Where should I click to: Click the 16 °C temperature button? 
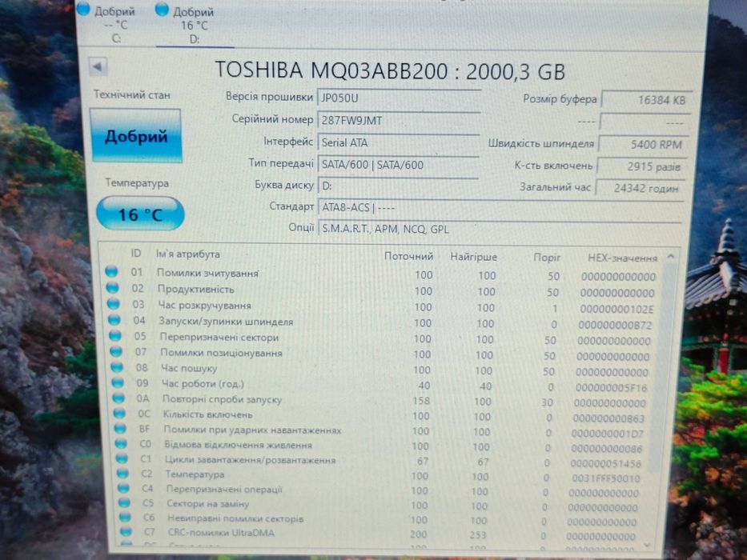(x=140, y=214)
